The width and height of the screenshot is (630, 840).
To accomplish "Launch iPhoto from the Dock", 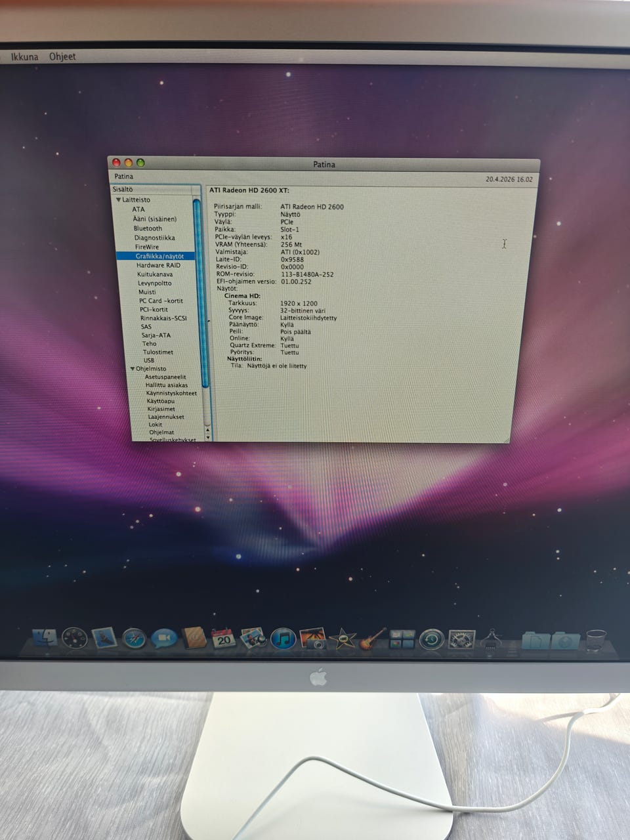I will point(313,638).
